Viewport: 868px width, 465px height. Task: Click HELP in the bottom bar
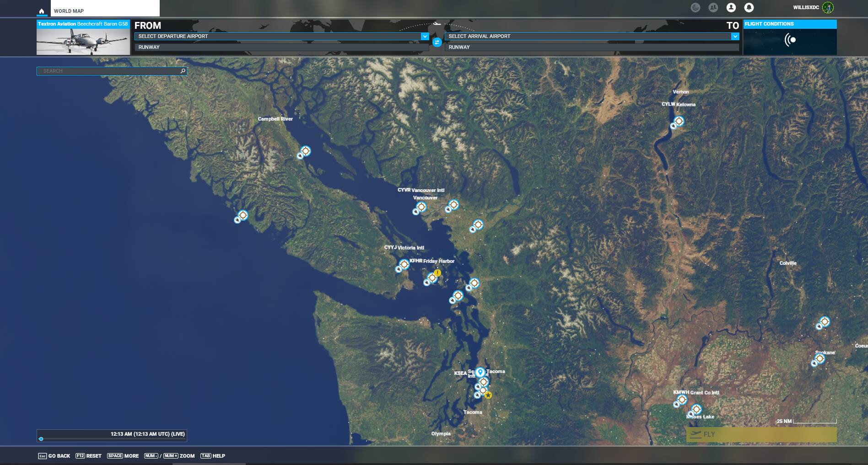(213, 456)
